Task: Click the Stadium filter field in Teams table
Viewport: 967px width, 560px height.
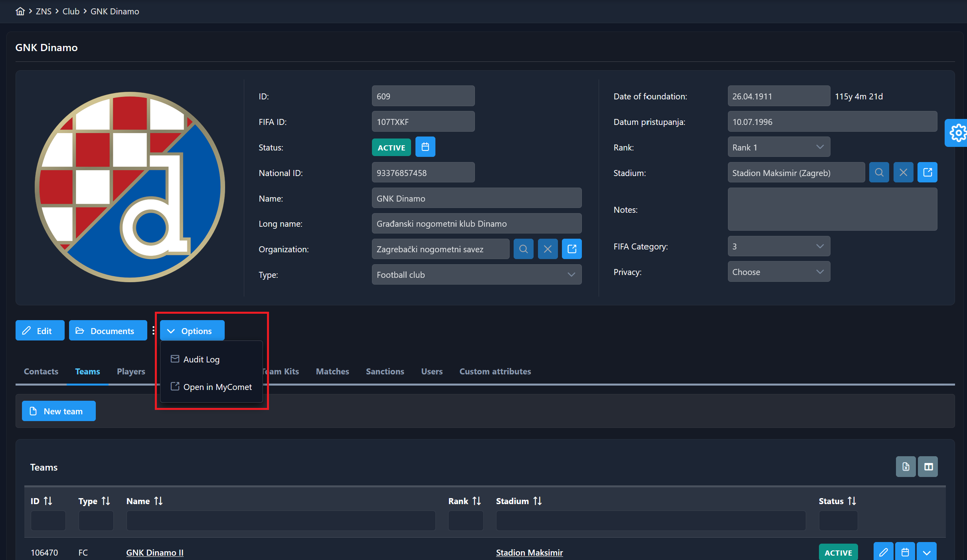Action: 651,520
